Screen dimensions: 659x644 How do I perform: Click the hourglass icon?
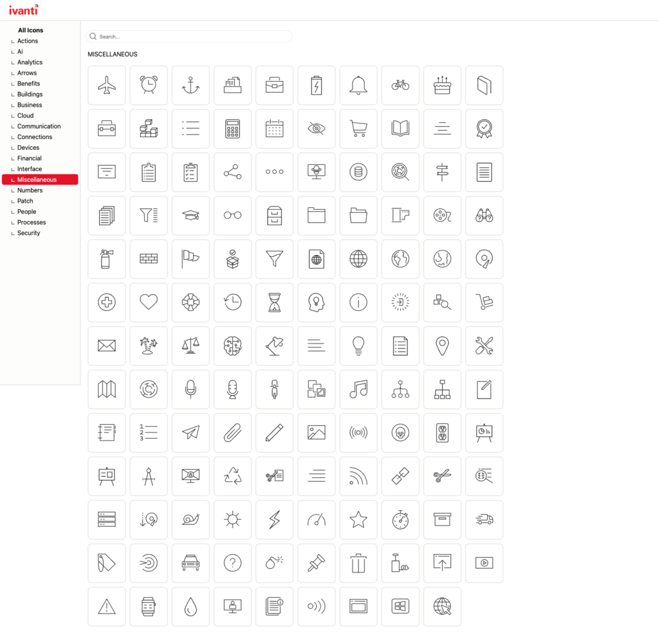275,302
